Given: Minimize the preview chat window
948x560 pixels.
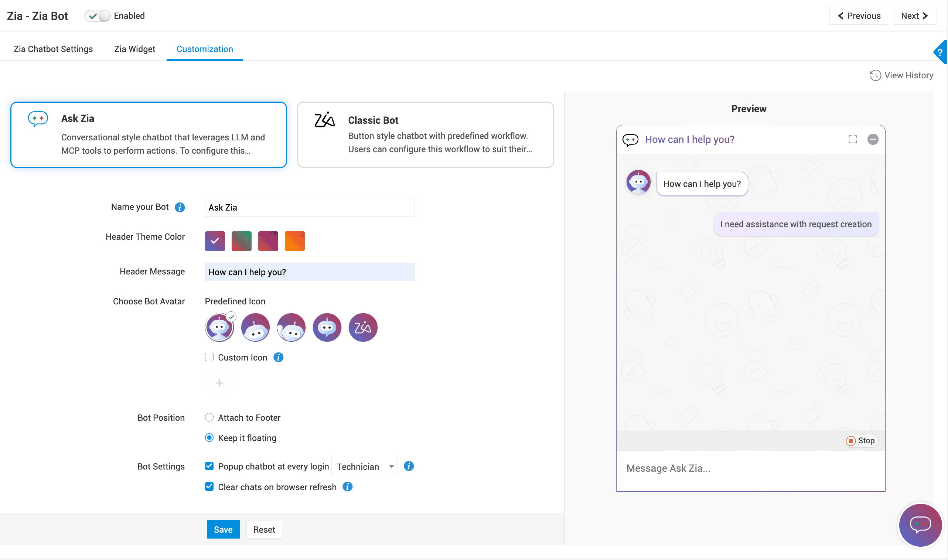Looking at the screenshot, I should tap(873, 139).
